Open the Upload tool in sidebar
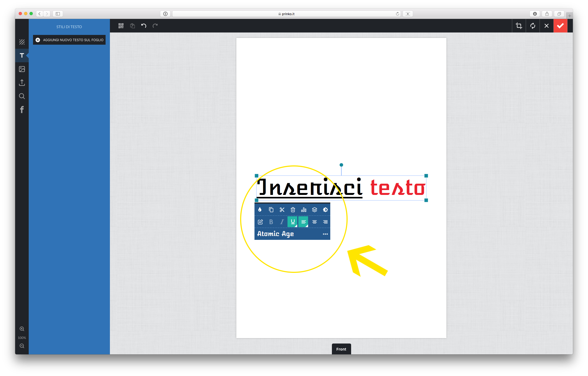Screen dimensions: 588x376 [x=22, y=83]
